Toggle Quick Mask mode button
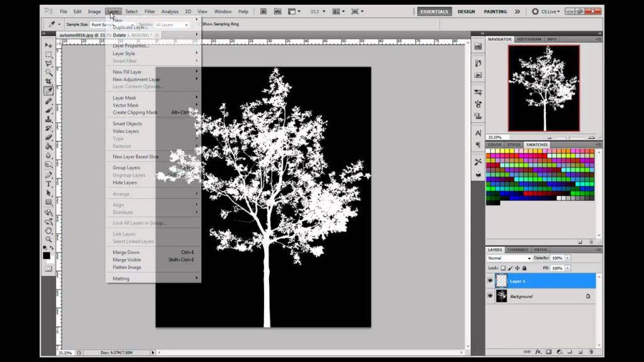This screenshot has width=644, height=362. (x=48, y=269)
